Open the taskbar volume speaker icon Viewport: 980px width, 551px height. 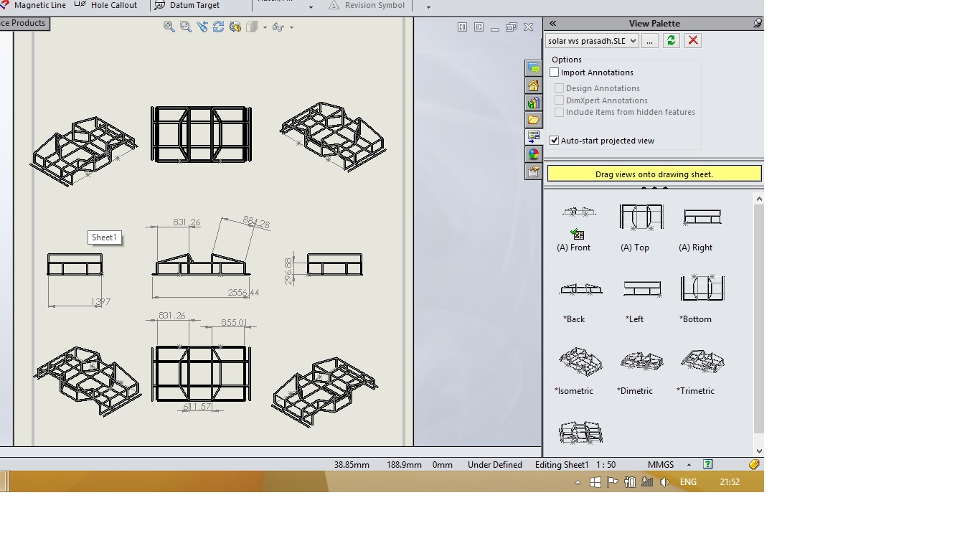tap(664, 482)
